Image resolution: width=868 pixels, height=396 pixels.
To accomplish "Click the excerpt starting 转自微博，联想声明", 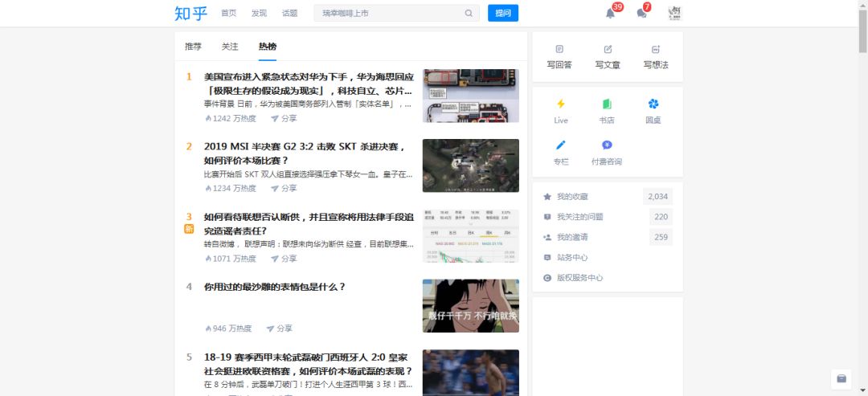I will pos(309,244).
